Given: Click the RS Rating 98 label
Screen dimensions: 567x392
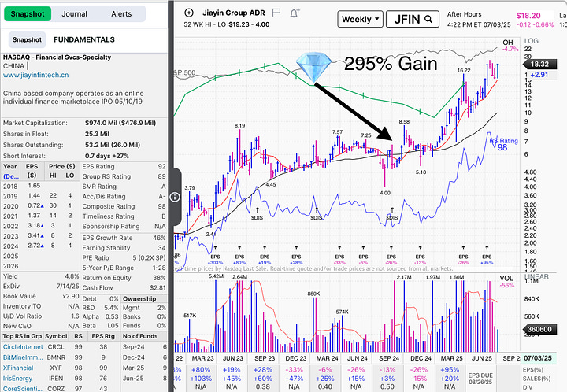Looking at the screenshot, I should coord(503,144).
